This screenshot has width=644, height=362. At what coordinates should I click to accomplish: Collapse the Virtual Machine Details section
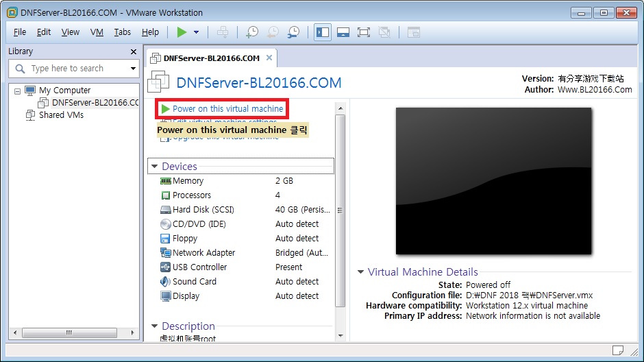pos(360,271)
